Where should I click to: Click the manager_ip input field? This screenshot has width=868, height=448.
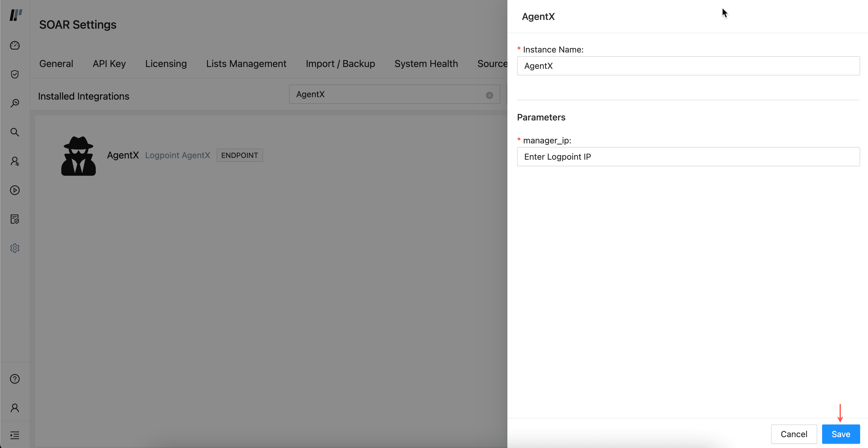point(688,157)
